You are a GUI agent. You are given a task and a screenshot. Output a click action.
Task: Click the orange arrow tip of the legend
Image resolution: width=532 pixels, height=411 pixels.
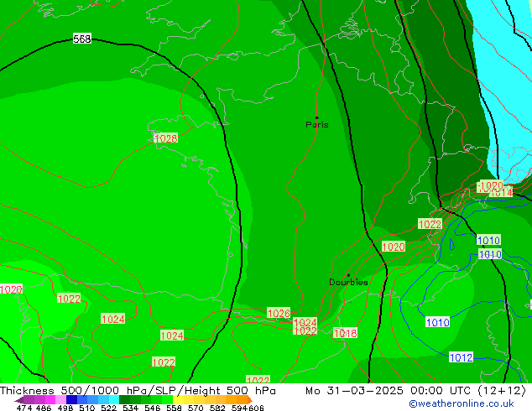point(250,400)
